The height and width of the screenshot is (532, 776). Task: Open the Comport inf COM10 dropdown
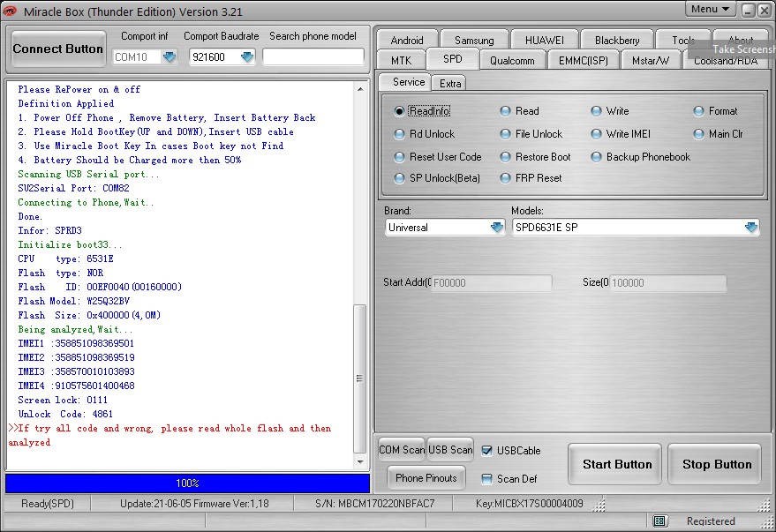point(170,56)
